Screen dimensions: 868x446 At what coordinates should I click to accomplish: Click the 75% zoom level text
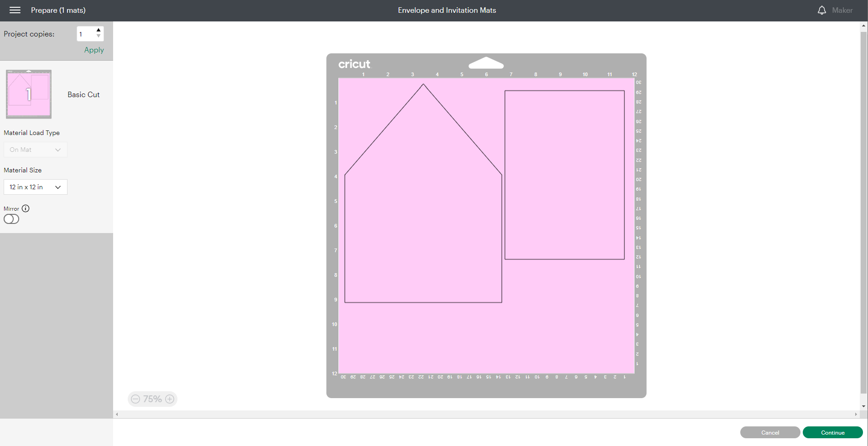pos(152,399)
